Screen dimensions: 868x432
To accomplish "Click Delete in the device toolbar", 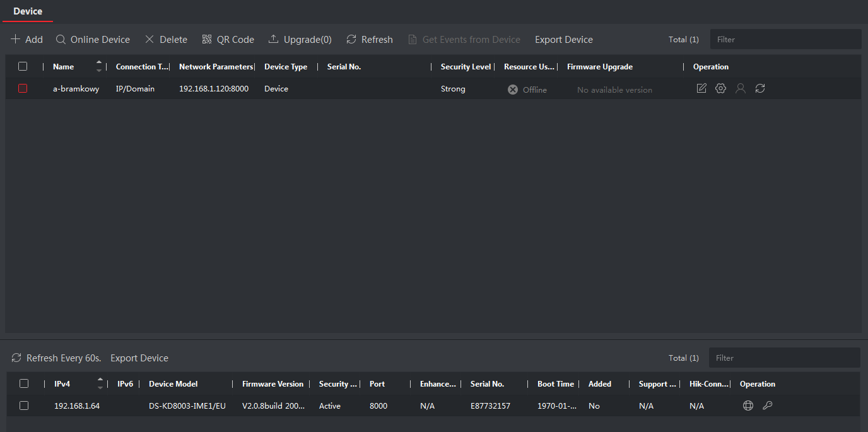I will pyautogui.click(x=166, y=40).
